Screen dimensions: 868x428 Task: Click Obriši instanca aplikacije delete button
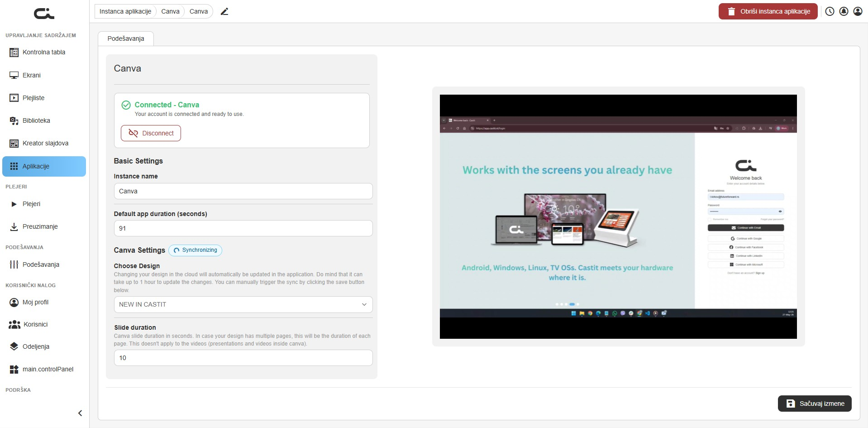(x=768, y=11)
